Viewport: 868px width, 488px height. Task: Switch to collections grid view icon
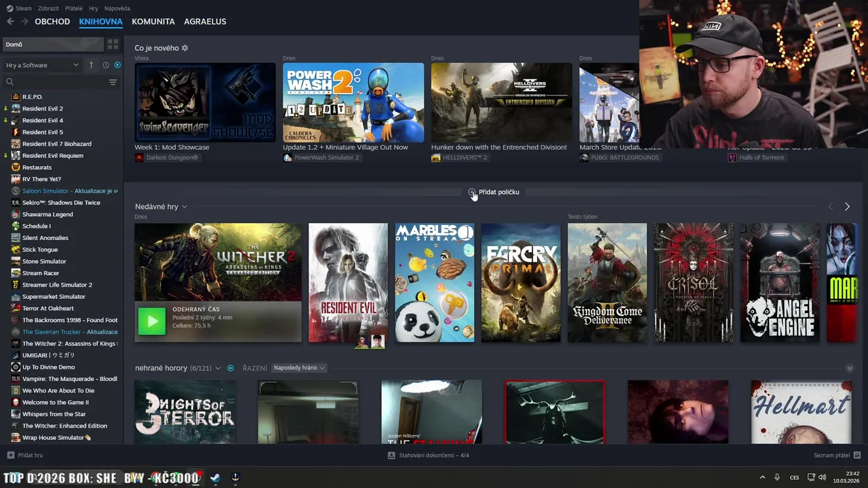pyautogui.click(x=113, y=45)
